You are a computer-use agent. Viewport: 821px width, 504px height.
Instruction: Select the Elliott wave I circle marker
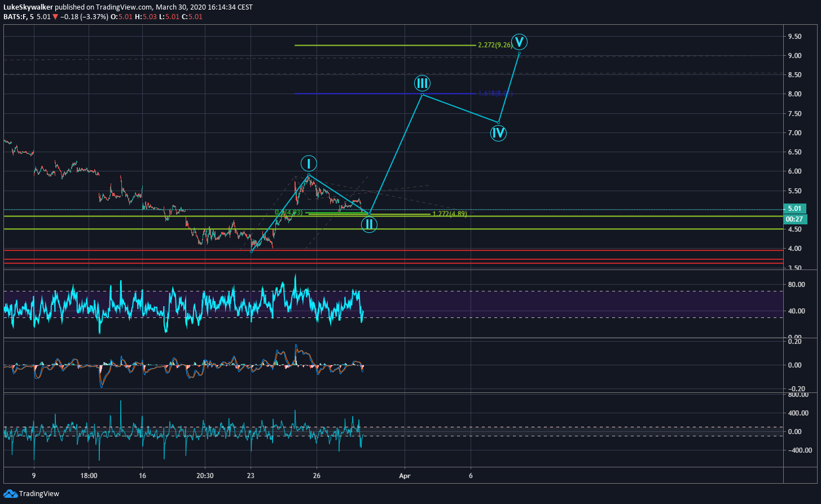[308, 164]
